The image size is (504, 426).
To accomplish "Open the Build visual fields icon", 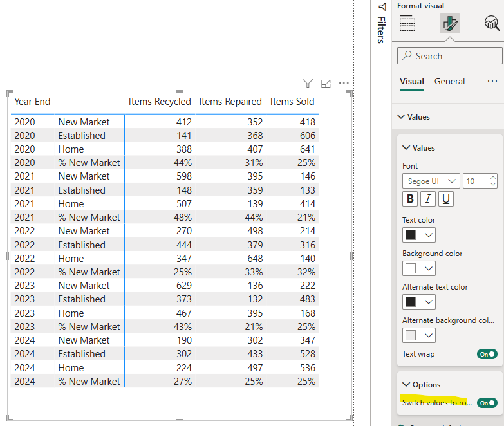I will (407, 23).
